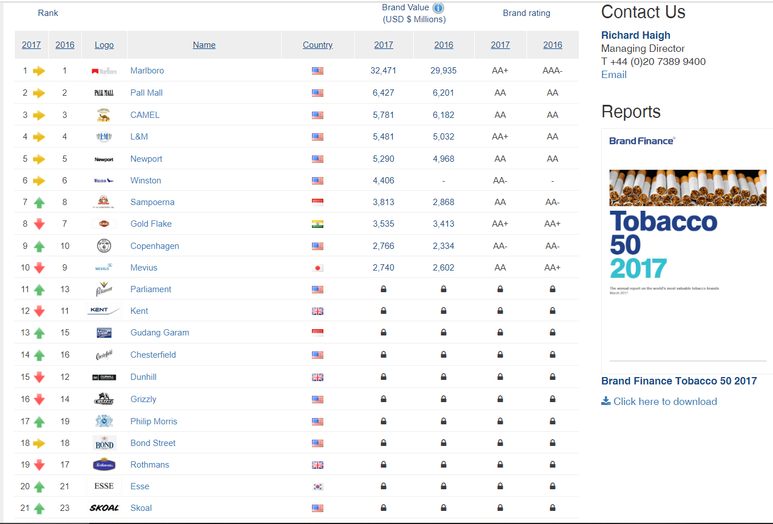Click the Kent logo
This screenshot has height=524, width=773.
point(104,311)
